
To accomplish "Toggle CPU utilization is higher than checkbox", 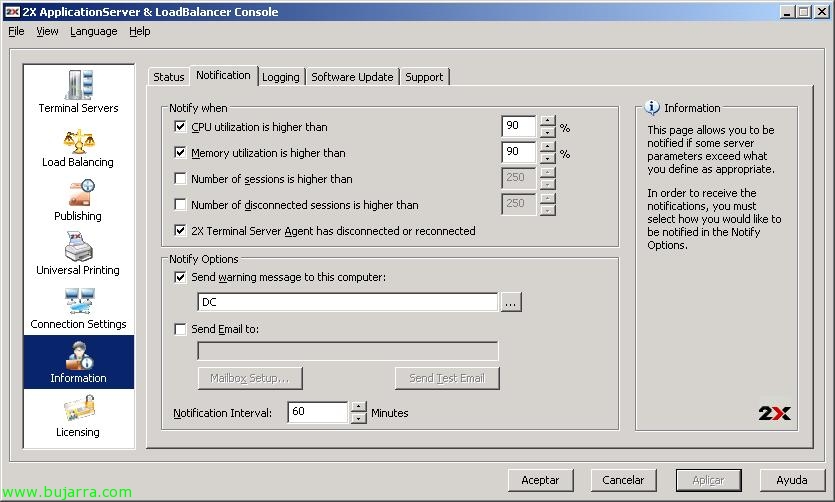I will tap(180, 127).
